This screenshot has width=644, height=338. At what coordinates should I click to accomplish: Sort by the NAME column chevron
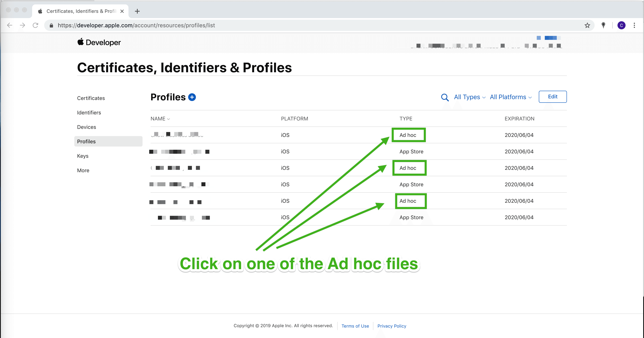coord(168,119)
